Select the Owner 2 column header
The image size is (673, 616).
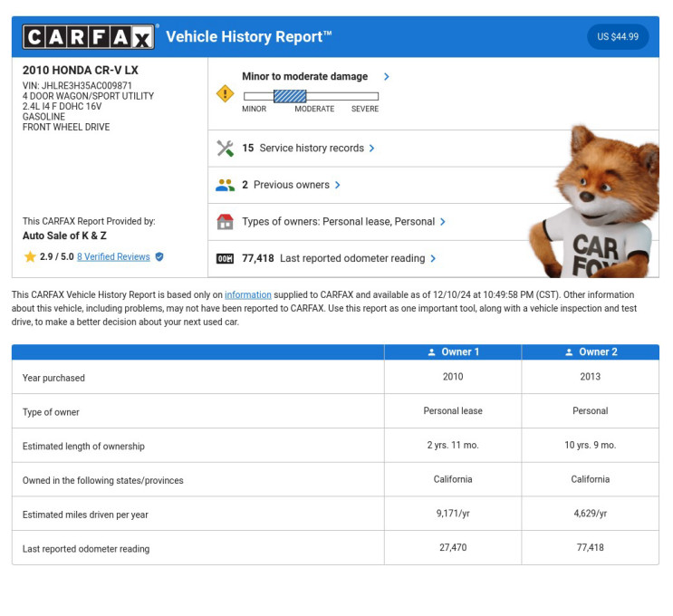pos(590,352)
